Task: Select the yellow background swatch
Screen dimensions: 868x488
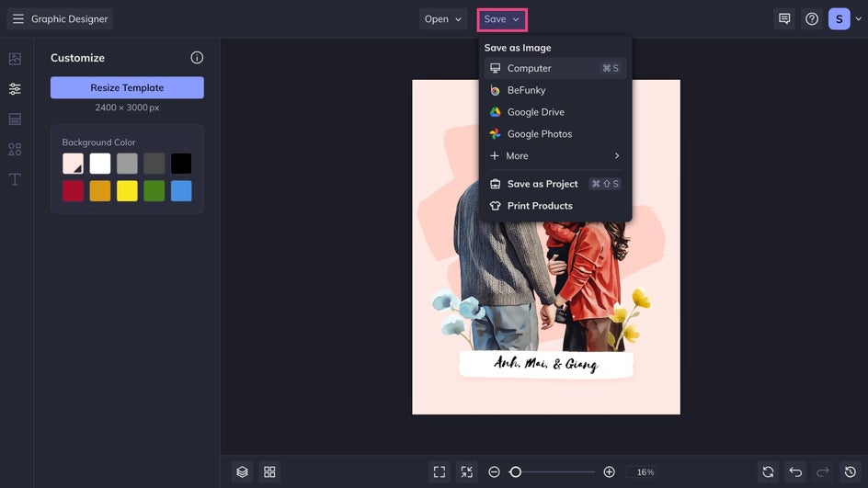Action: tap(127, 191)
